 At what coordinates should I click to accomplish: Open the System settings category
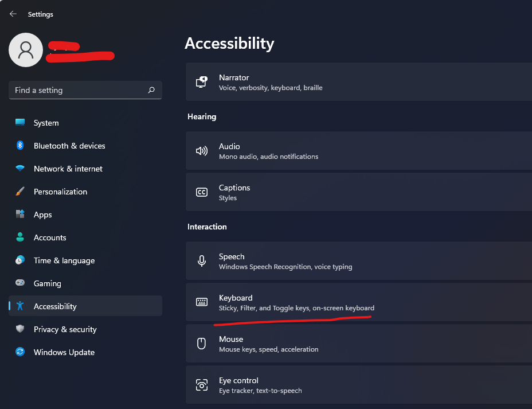[46, 123]
